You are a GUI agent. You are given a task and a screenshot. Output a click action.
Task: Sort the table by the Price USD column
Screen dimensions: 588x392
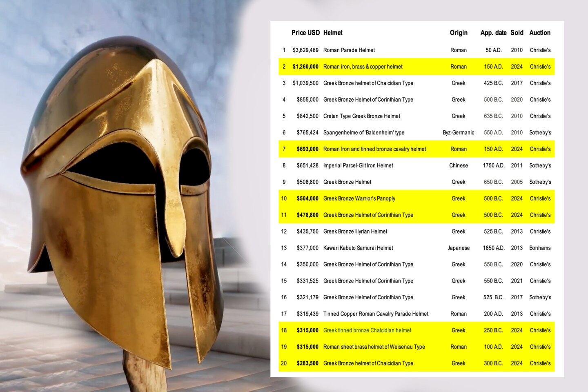305,33
